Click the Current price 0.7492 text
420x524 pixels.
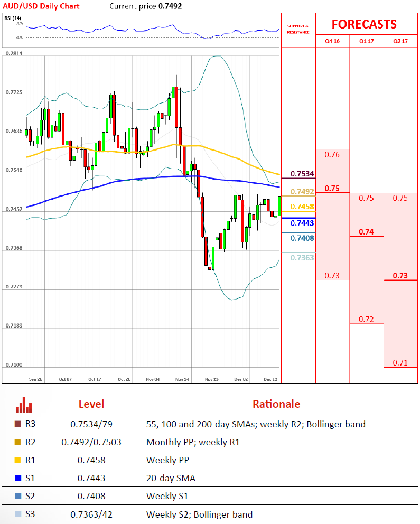click(x=146, y=6)
